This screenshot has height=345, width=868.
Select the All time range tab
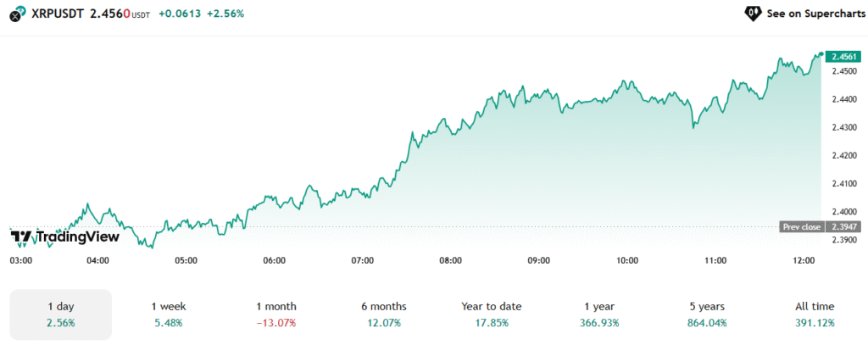click(814, 314)
